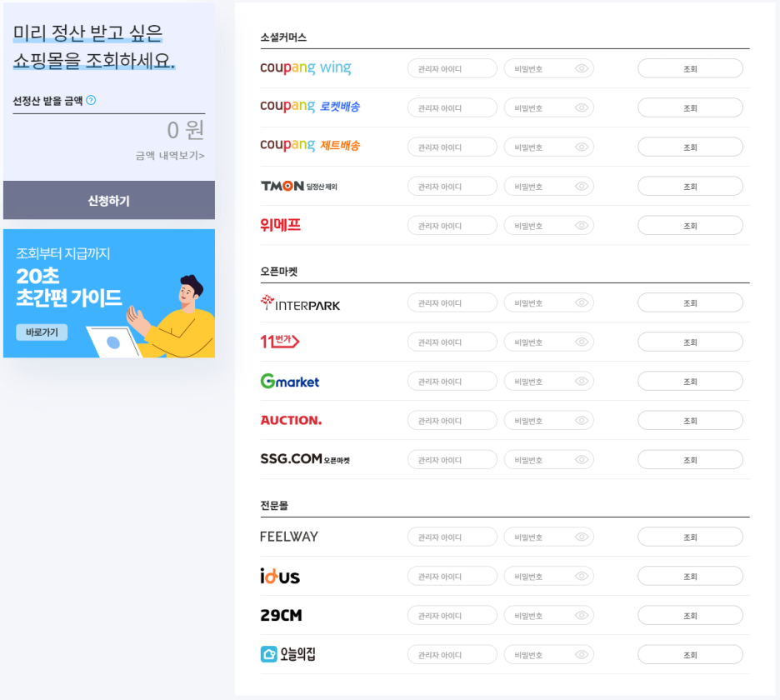Reveal password in 11번가 row

click(582, 342)
